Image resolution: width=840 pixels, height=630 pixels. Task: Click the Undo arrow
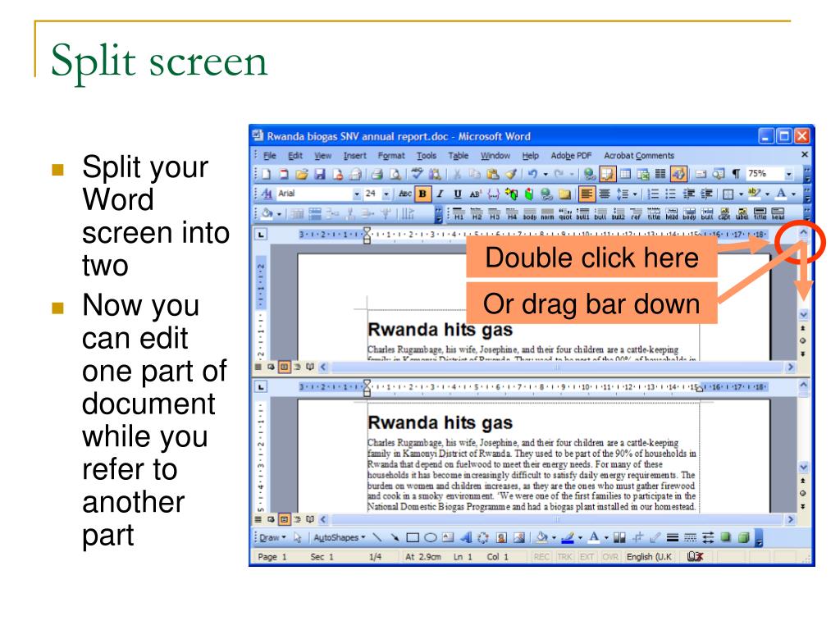point(532,174)
